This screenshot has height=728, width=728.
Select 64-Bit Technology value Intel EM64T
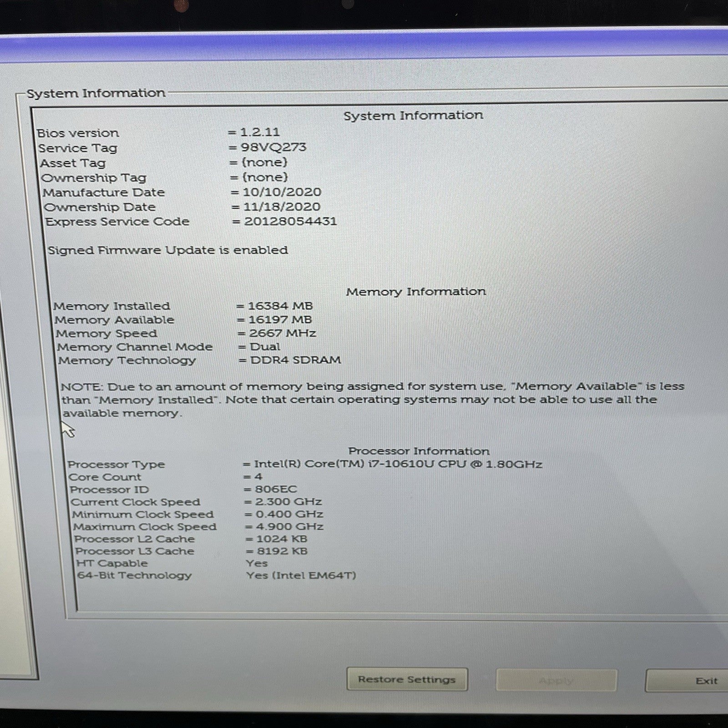301,576
